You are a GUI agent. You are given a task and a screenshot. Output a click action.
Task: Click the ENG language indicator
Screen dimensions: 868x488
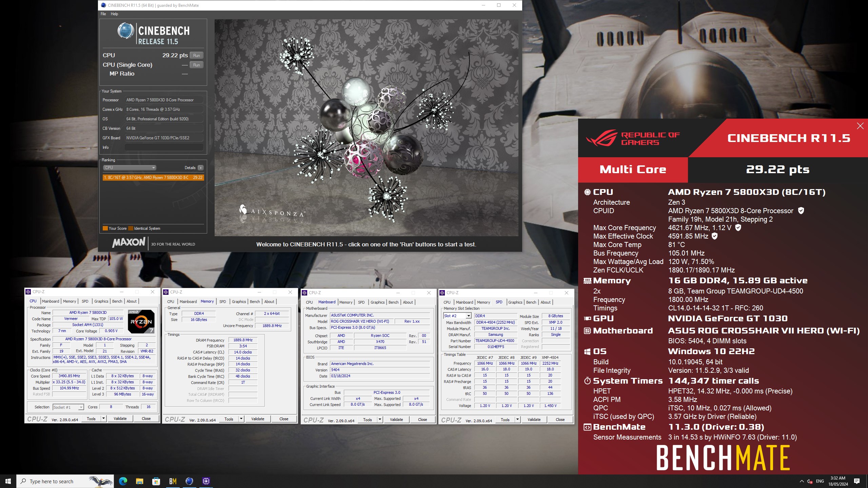point(820,481)
